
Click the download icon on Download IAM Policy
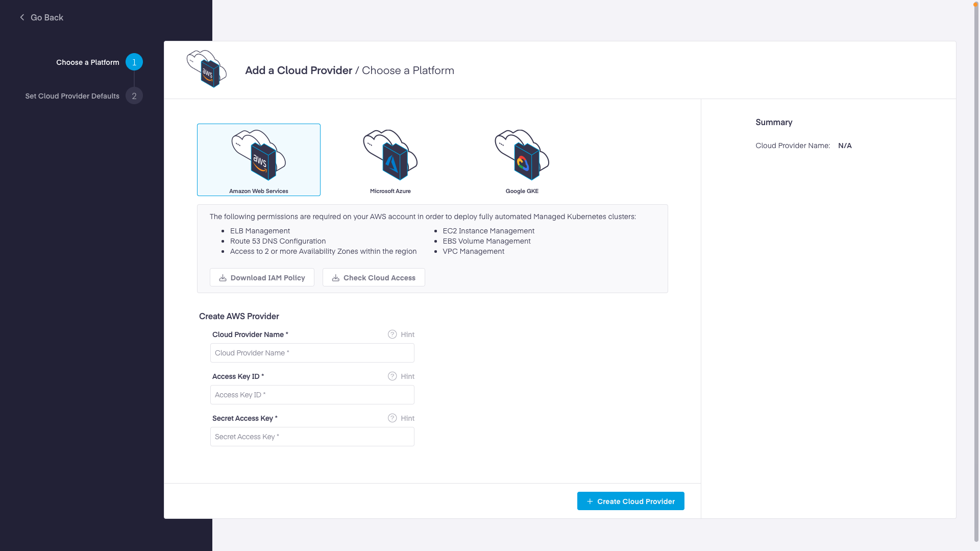[223, 277]
